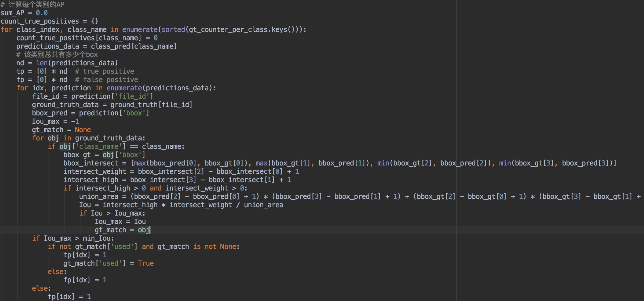
Task: Click the last 'fp[idx] = 1' line
Action: [69, 297]
